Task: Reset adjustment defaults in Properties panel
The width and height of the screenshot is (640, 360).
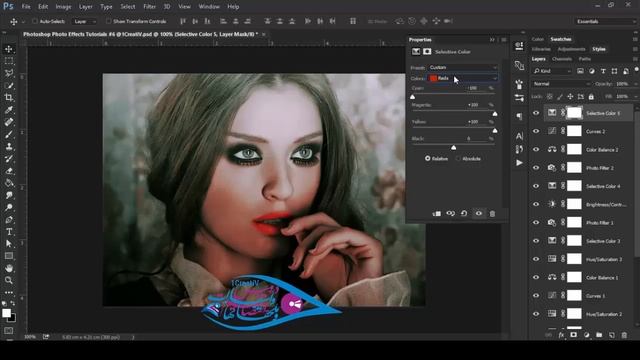Action: tap(464, 213)
